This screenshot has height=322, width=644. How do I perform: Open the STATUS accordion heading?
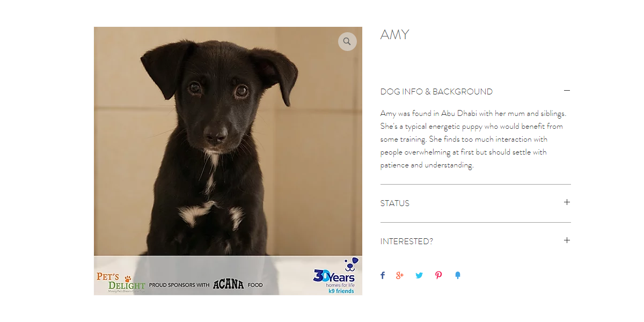tap(395, 203)
